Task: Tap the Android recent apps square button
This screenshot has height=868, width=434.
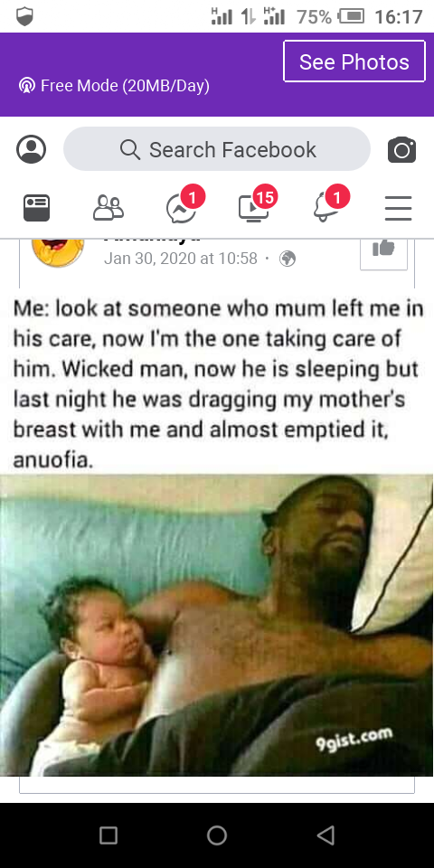Action: pyautogui.click(x=108, y=835)
